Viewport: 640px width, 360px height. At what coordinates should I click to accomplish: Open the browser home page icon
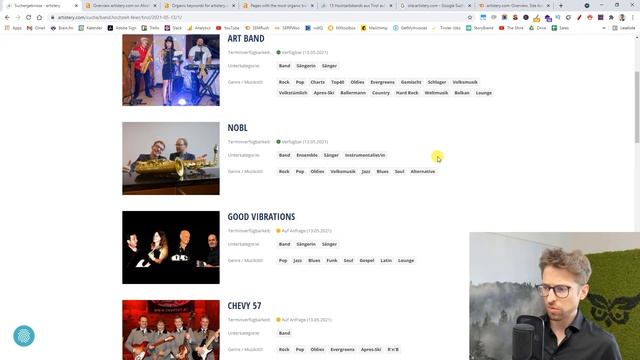pyautogui.click(x=39, y=18)
